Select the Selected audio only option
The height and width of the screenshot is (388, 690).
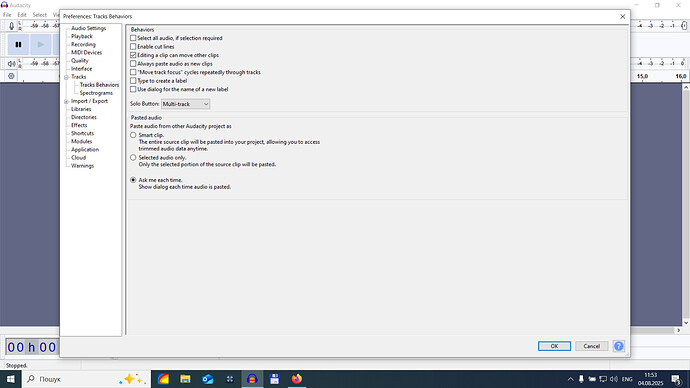coord(133,157)
